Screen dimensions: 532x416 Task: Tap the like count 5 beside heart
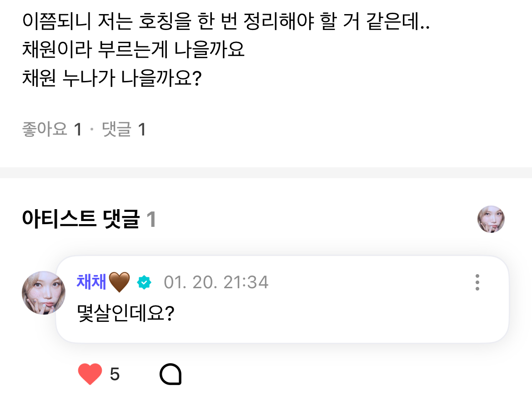115,375
